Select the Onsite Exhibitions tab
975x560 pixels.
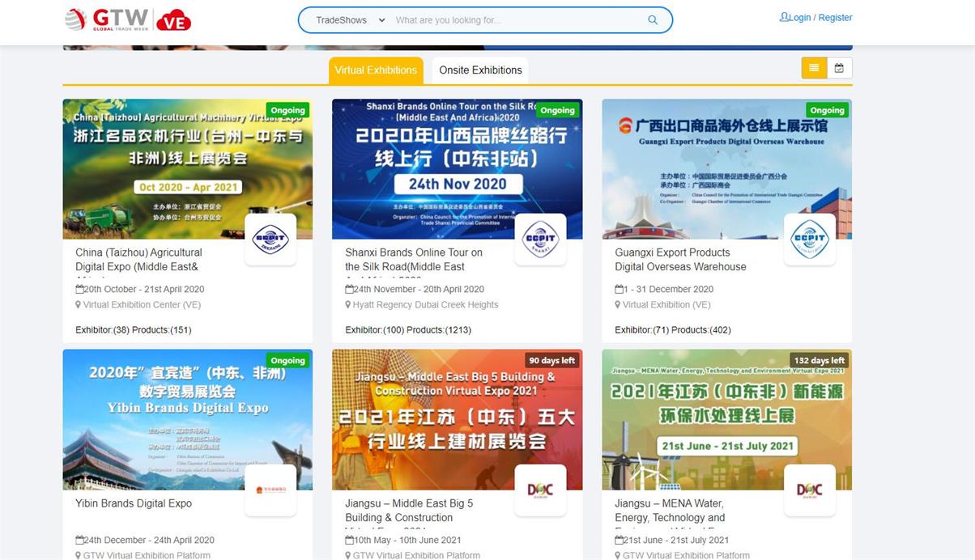pyautogui.click(x=480, y=70)
